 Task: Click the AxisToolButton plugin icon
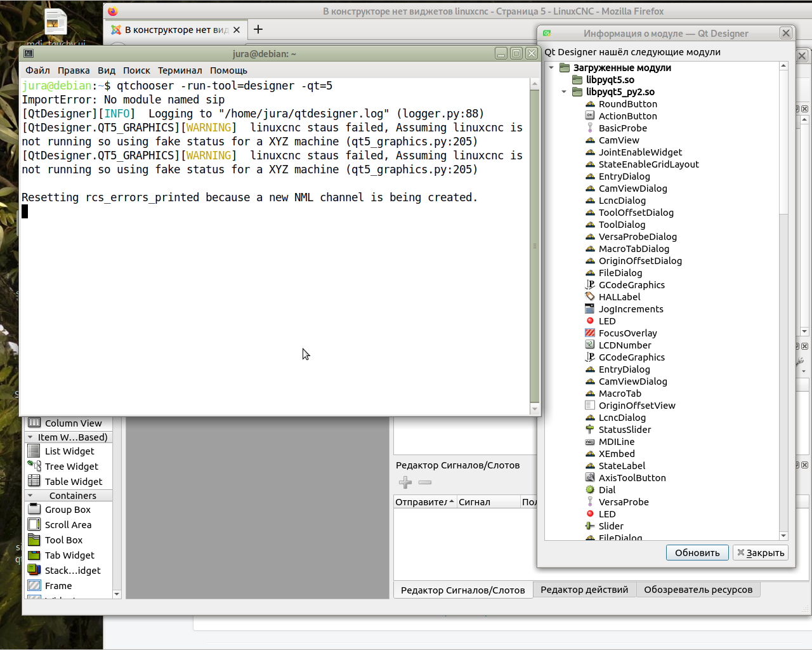590,478
